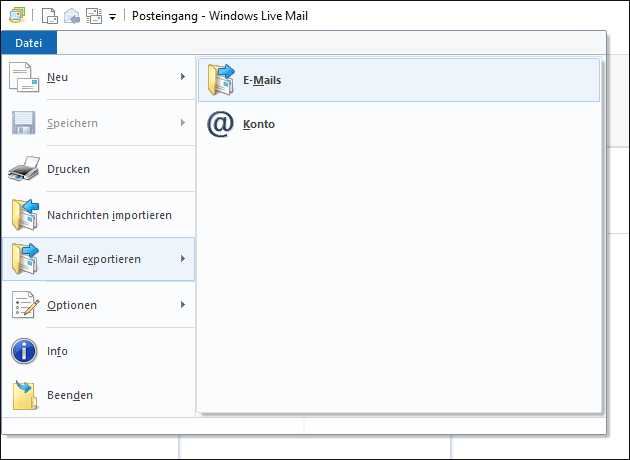Expand the Speichern submenu arrow

(x=183, y=123)
